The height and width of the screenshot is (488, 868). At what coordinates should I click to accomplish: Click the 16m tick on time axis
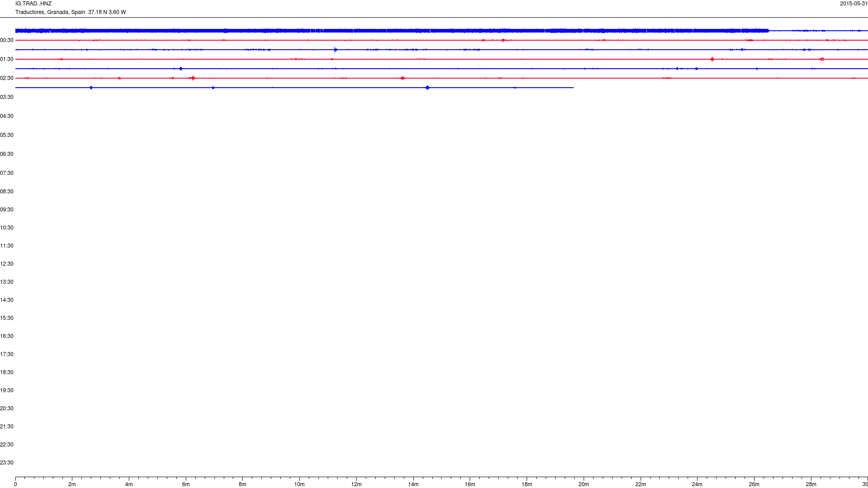tap(470, 484)
